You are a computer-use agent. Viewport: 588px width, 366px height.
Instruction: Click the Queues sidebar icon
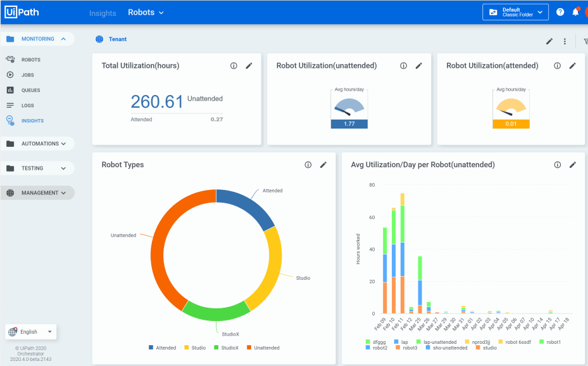pos(10,90)
